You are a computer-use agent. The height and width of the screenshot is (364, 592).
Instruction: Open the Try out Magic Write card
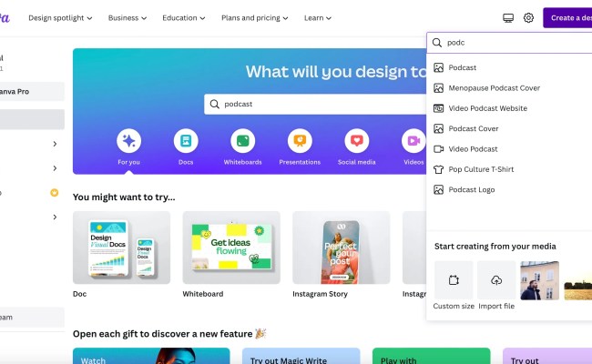[x=301, y=356]
